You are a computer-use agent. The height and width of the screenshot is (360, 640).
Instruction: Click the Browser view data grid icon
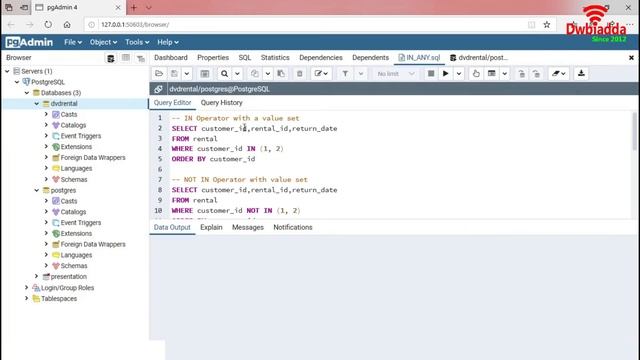click(x=126, y=58)
